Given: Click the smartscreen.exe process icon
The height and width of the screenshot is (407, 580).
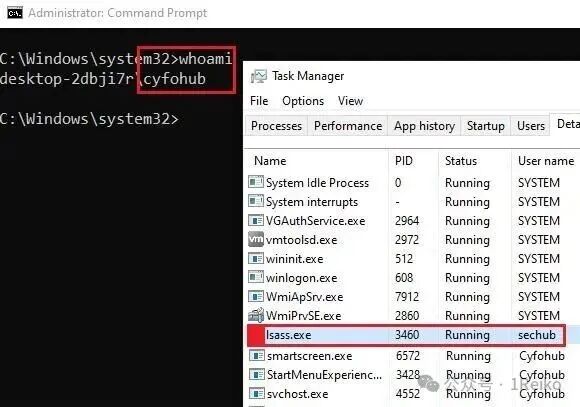Looking at the screenshot, I should click(x=257, y=356).
